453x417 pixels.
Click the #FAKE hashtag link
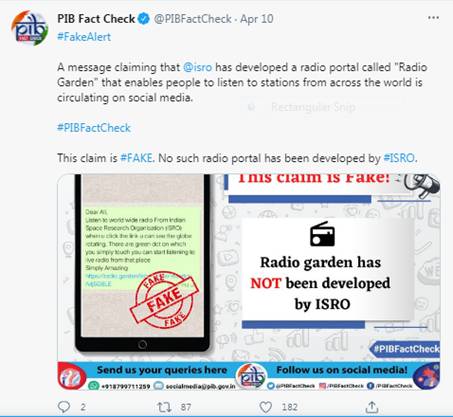pyautogui.click(x=137, y=158)
